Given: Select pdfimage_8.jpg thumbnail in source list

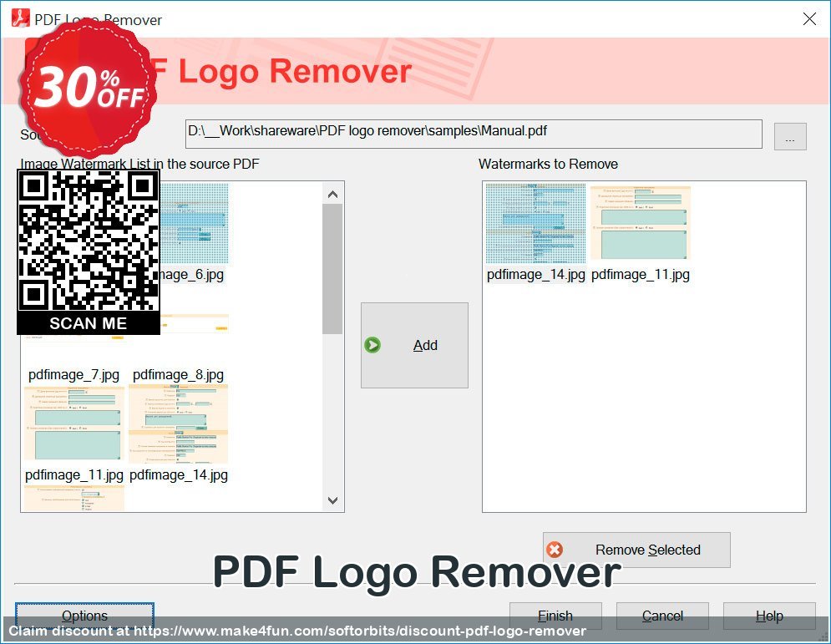Looking at the screenshot, I should [x=194, y=323].
